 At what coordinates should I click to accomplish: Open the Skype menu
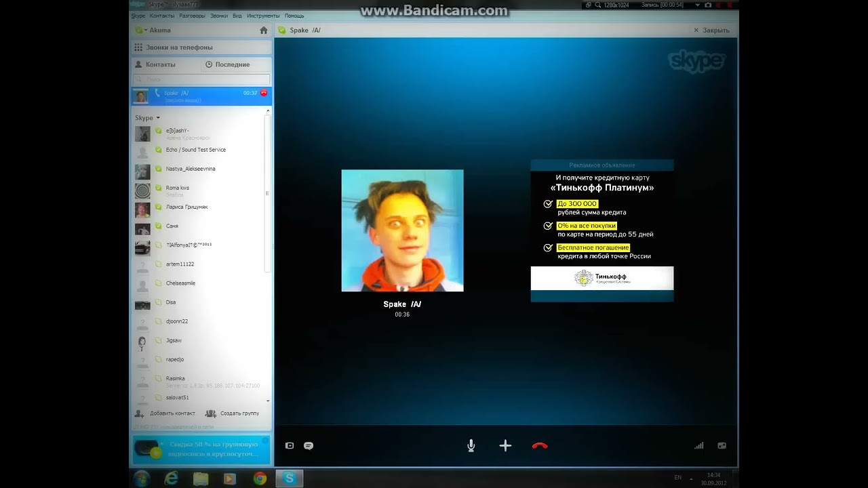[x=138, y=16]
